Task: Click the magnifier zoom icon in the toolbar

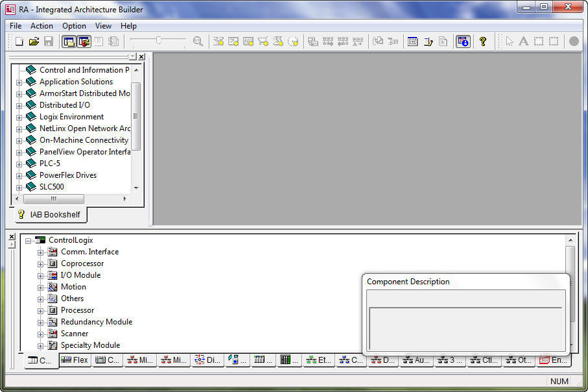Action: pos(198,42)
